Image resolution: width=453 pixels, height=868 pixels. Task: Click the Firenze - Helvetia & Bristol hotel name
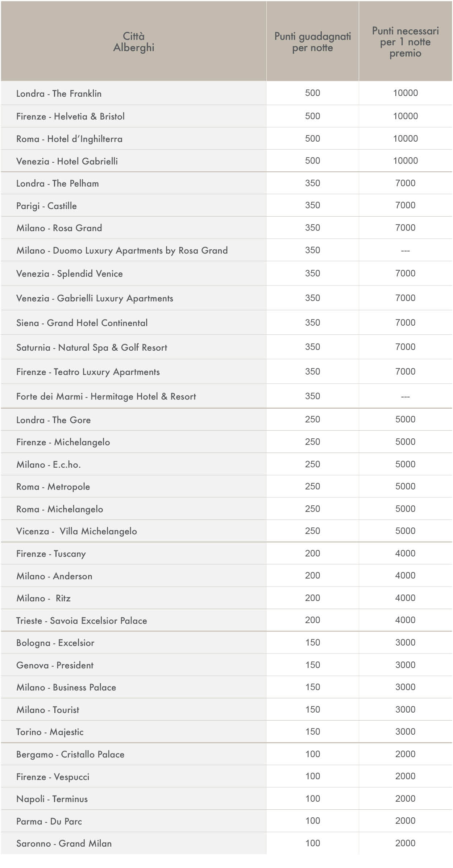tap(70, 116)
